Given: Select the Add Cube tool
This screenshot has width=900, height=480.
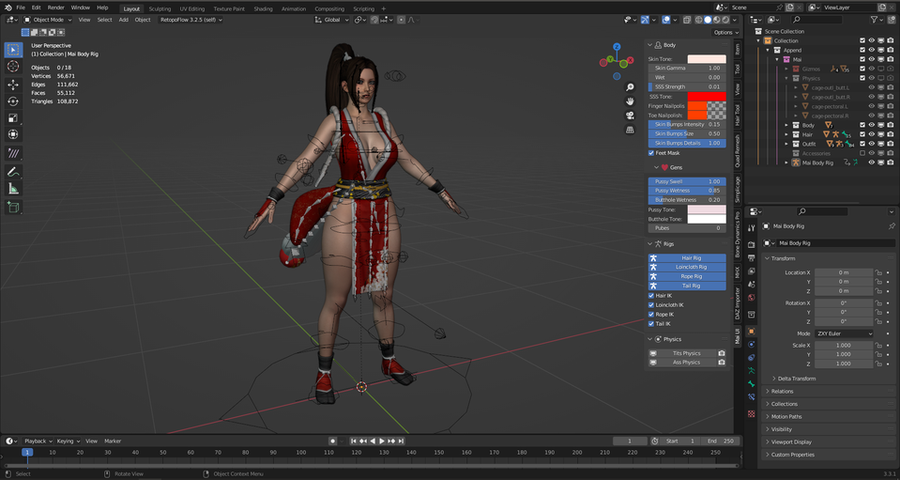Looking at the screenshot, I should [13, 207].
